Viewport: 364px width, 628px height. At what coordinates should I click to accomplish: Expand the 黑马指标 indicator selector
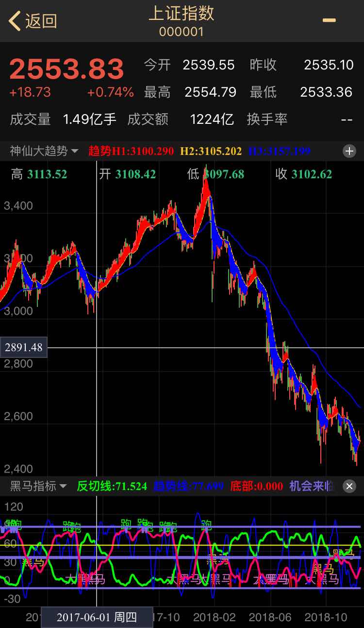pyautogui.click(x=38, y=486)
